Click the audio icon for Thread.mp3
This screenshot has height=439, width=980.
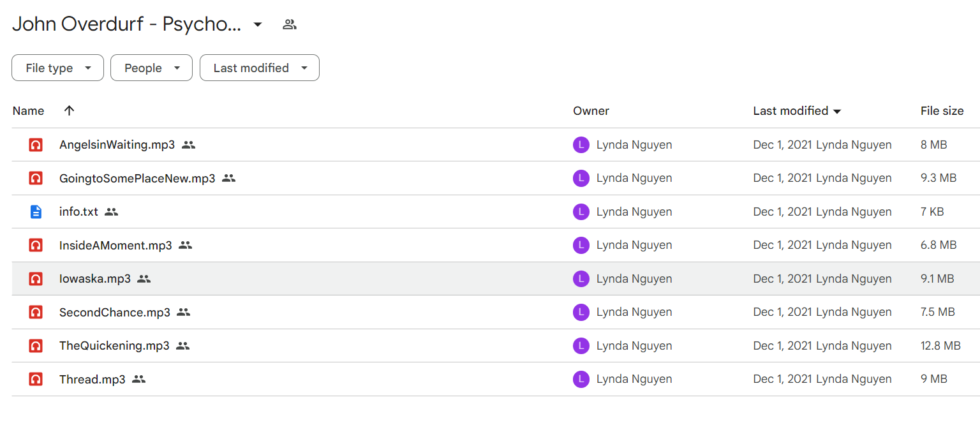(x=36, y=379)
